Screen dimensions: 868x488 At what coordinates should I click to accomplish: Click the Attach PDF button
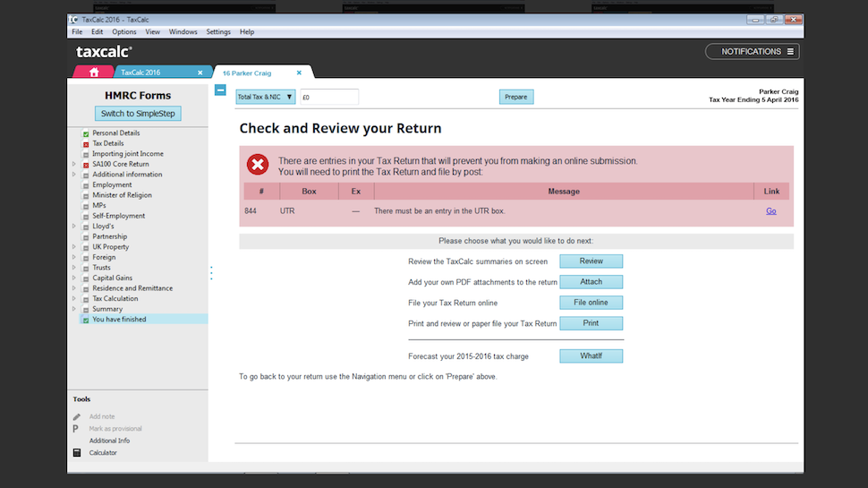click(591, 282)
